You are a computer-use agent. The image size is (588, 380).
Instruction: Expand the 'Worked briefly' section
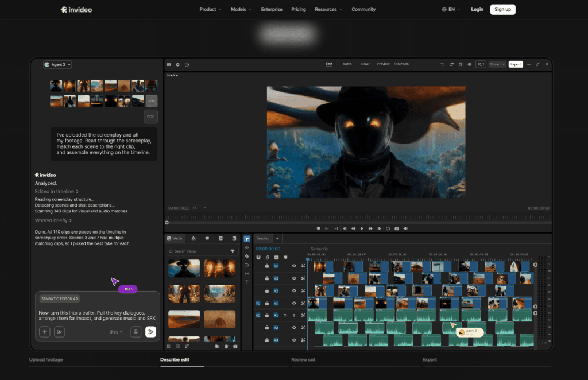(x=53, y=220)
